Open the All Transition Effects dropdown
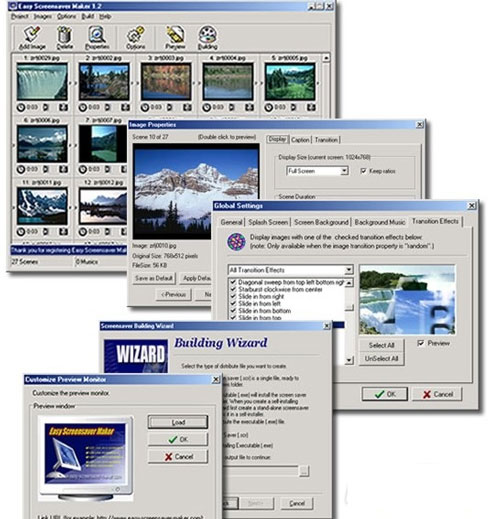 (x=348, y=269)
